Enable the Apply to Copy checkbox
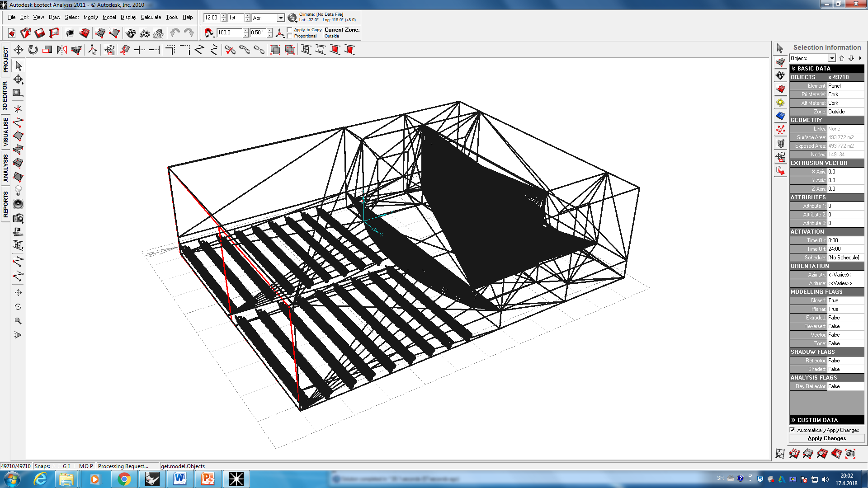This screenshot has width=868, height=488. tap(289, 30)
